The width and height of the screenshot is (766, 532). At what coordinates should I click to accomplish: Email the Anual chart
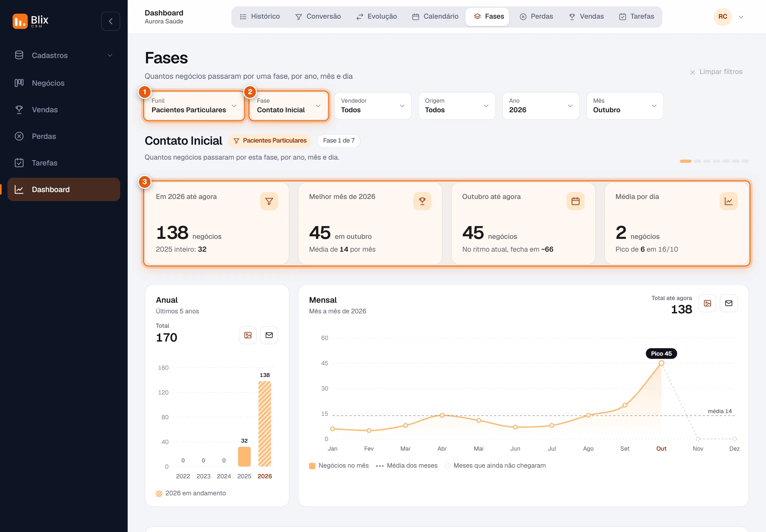(x=269, y=335)
